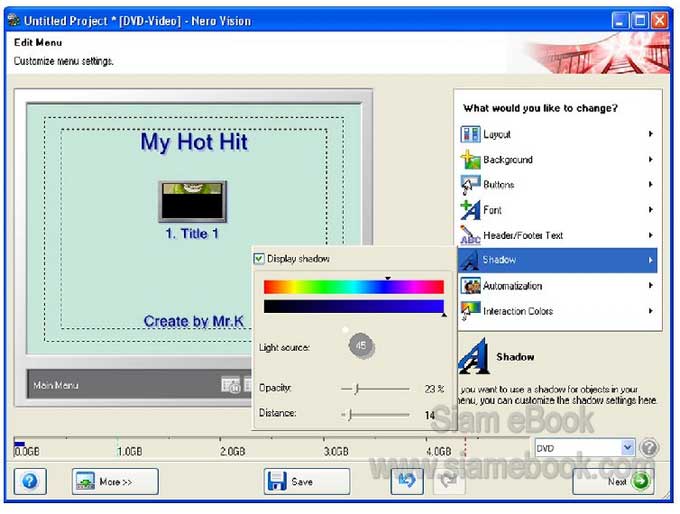Screen dimensions: 680x514
Task: Expand the Layout submenu arrow
Action: (651, 134)
